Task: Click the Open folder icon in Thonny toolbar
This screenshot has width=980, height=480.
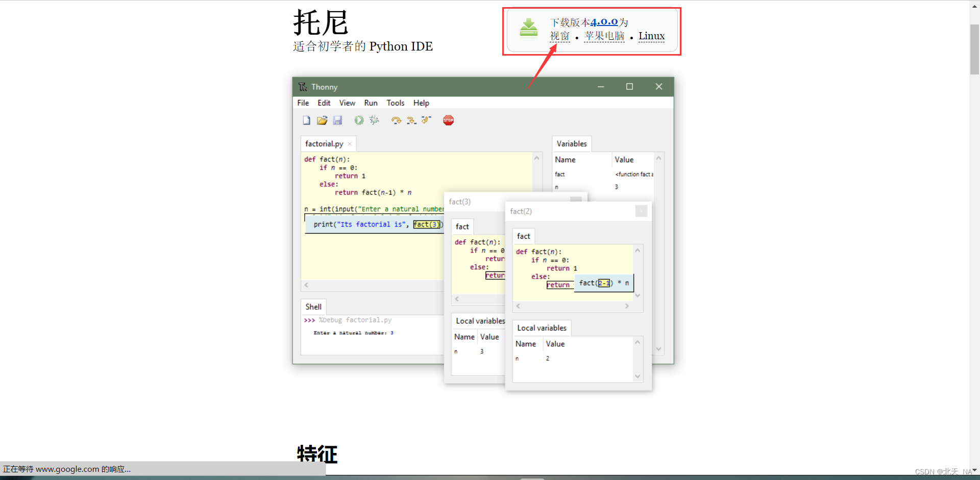Action: point(322,120)
